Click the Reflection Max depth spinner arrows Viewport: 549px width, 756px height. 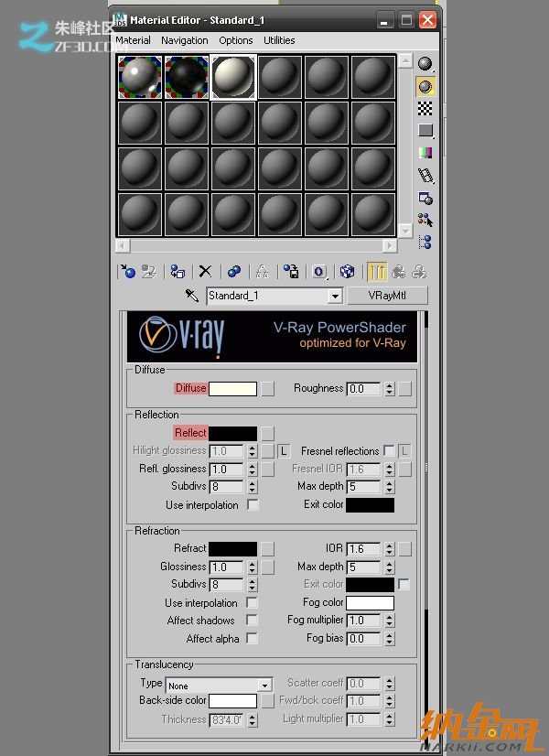[x=390, y=487]
